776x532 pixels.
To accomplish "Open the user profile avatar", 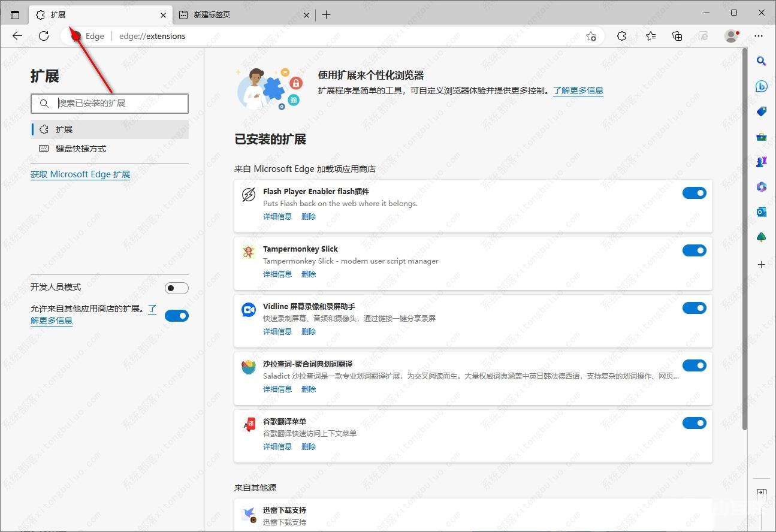I will click(x=732, y=36).
